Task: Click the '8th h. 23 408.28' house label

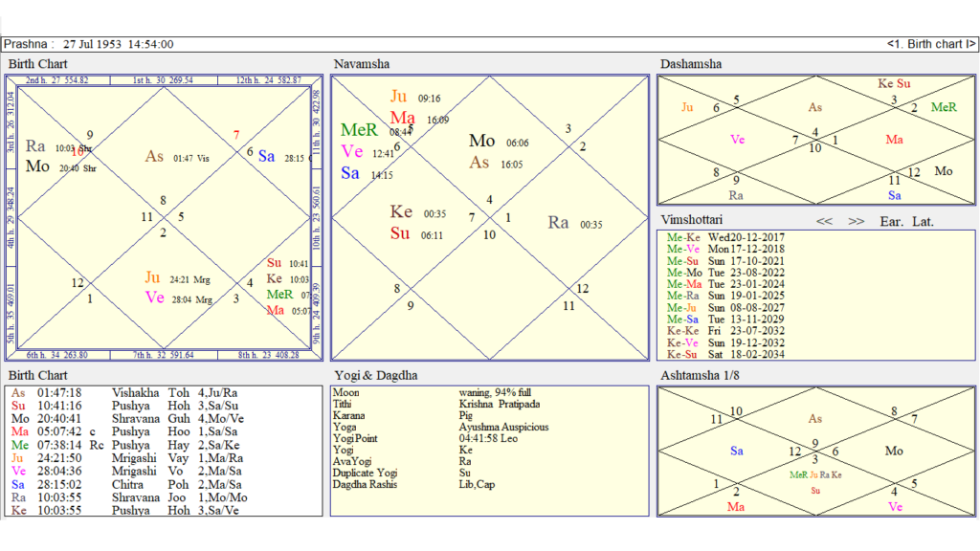Action: pos(269,355)
